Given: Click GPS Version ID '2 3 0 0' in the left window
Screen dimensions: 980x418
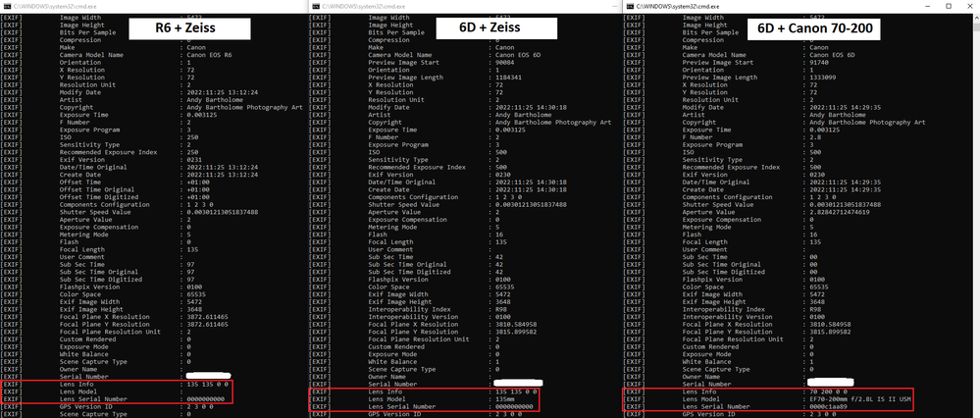Looking at the screenshot, I should pyautogui.click(x=200, y=407).
